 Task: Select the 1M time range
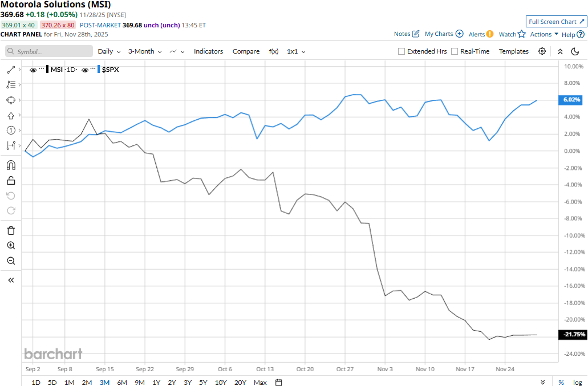(x=69, y=382)
